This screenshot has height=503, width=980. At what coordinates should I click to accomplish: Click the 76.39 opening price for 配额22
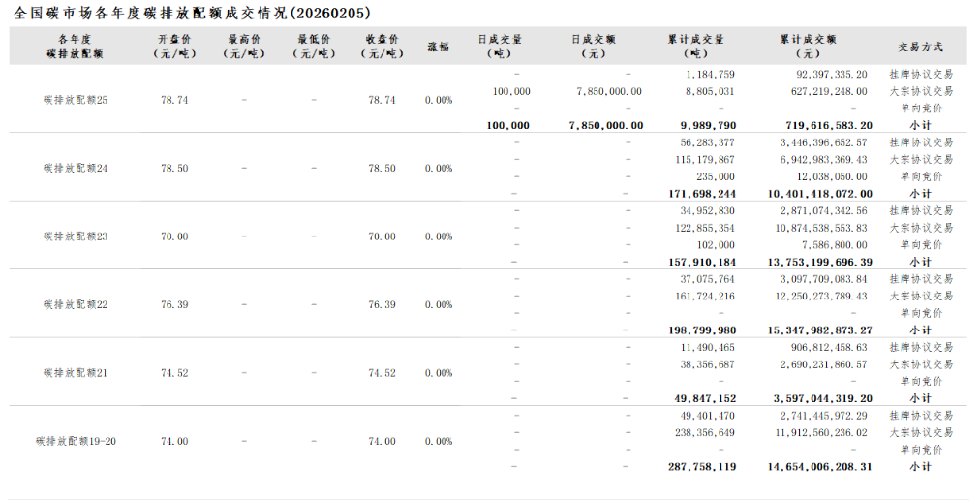point(174,304)
